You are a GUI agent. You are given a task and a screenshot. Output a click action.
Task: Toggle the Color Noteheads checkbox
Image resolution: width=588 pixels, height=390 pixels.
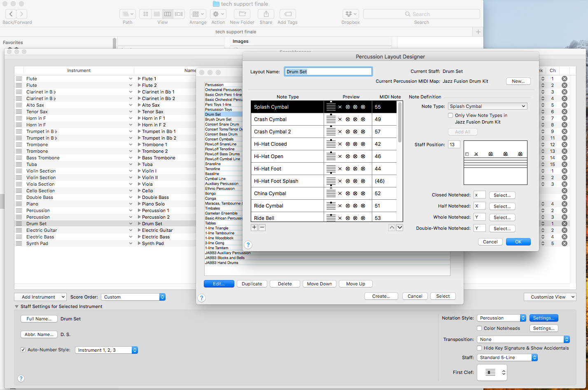(479, 328)
